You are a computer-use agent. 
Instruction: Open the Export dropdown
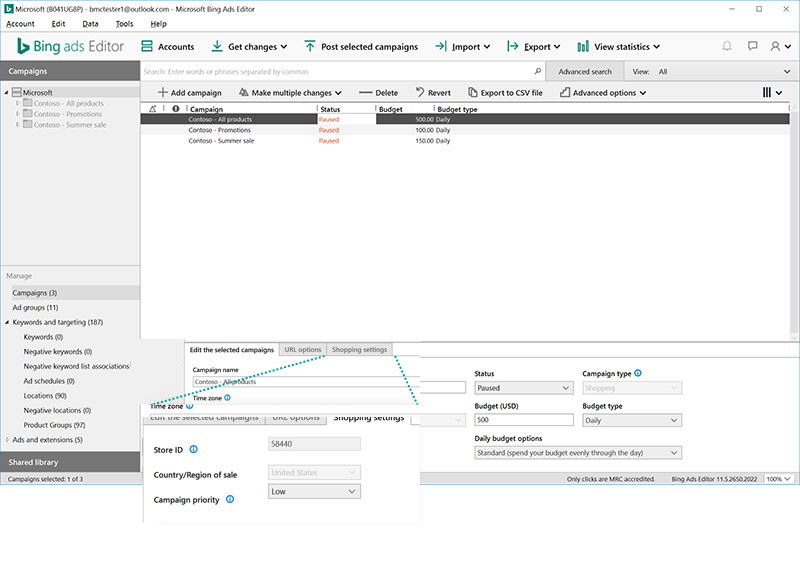pos(534,46)
